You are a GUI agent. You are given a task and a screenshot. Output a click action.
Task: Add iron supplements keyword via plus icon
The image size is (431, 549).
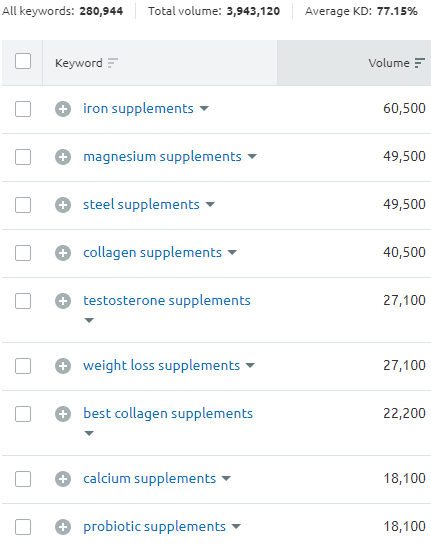point(63,109)
